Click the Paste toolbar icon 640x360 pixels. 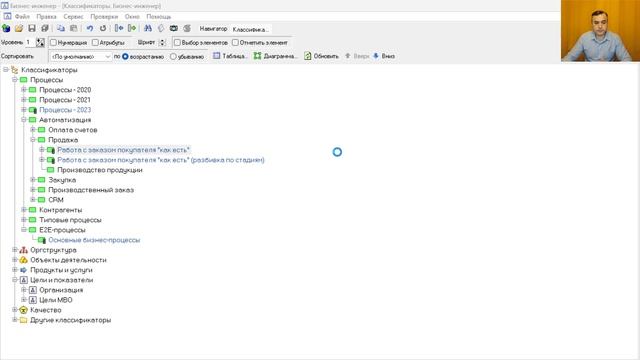point(73,29)
